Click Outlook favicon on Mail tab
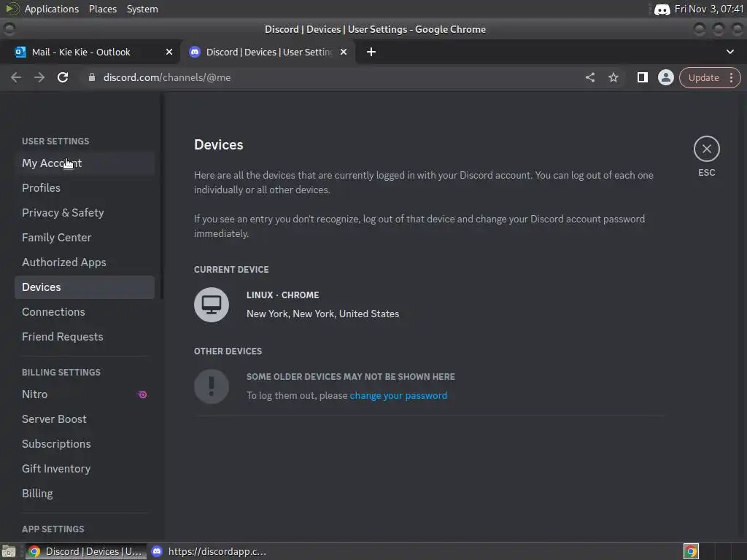Screen dimensions: 747x560 [x=20, y=52]
